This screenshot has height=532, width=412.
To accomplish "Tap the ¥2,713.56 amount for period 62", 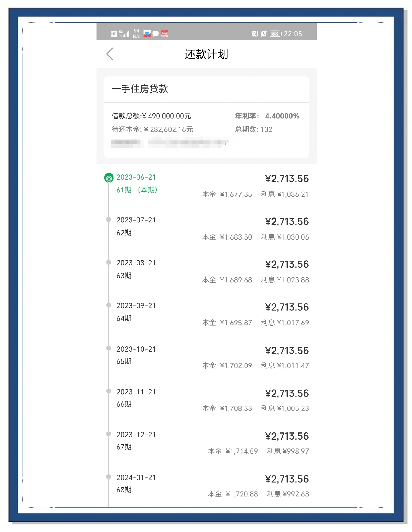I will tap(287, 221).
